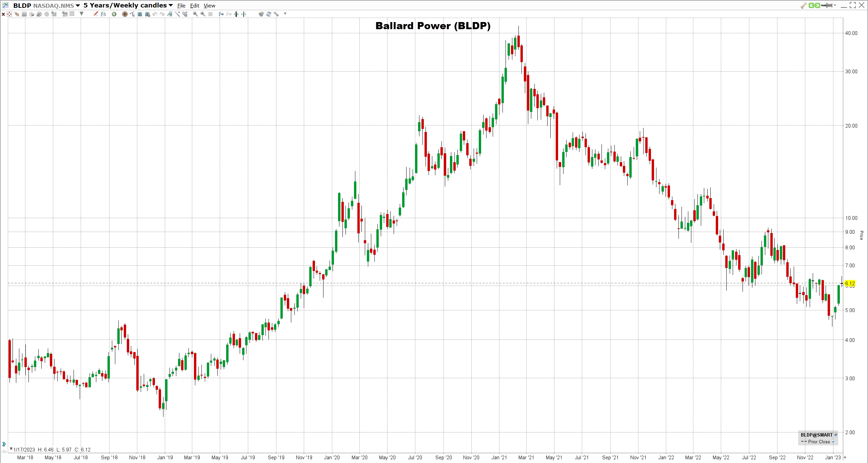The height and width of the screenshot is (463, 868).
Task: Click the hand icon next to BLDP@SMART
Action: [x=836, y=435]
